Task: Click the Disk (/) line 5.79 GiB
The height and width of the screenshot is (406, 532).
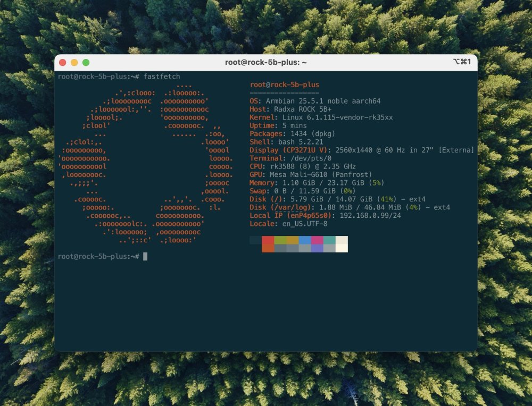Action: tap(338, 199)
